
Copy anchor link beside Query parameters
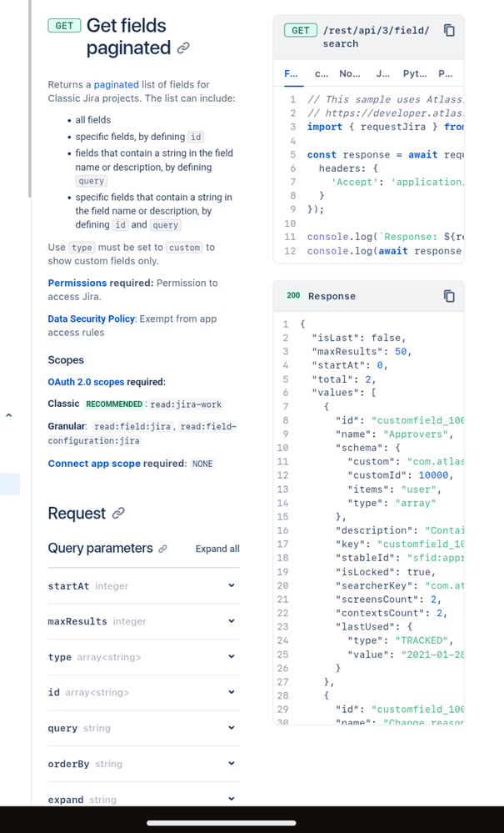[163, 549]
